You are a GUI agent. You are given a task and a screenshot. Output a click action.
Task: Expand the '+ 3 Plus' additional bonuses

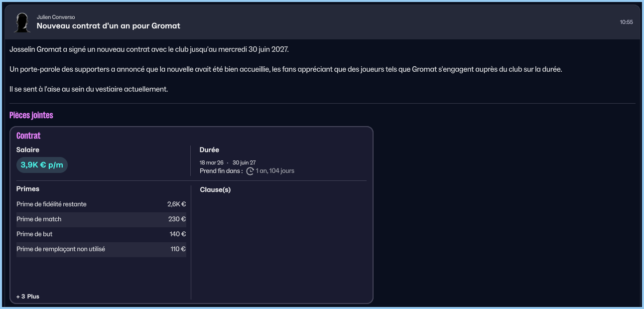(28, 297)
